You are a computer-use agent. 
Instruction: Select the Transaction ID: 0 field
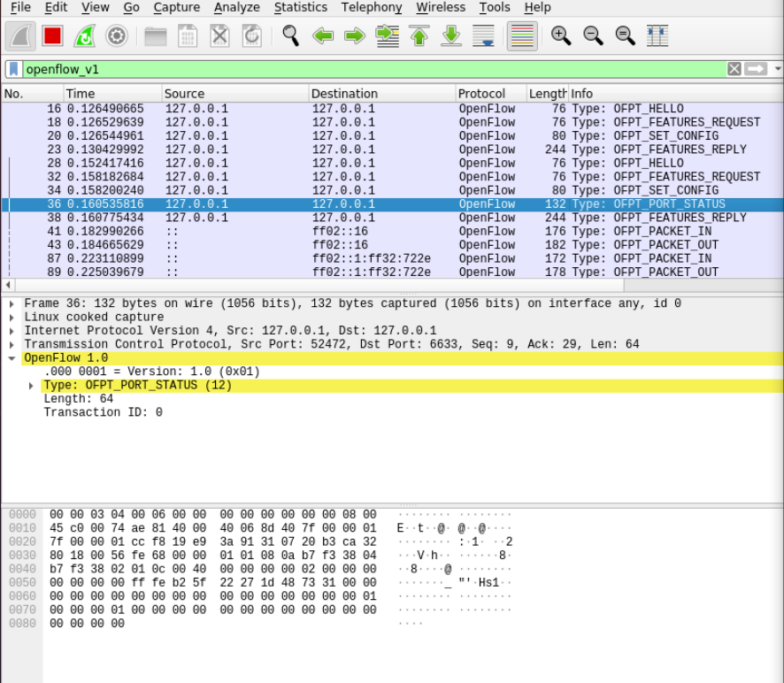(x=103, y=412)
